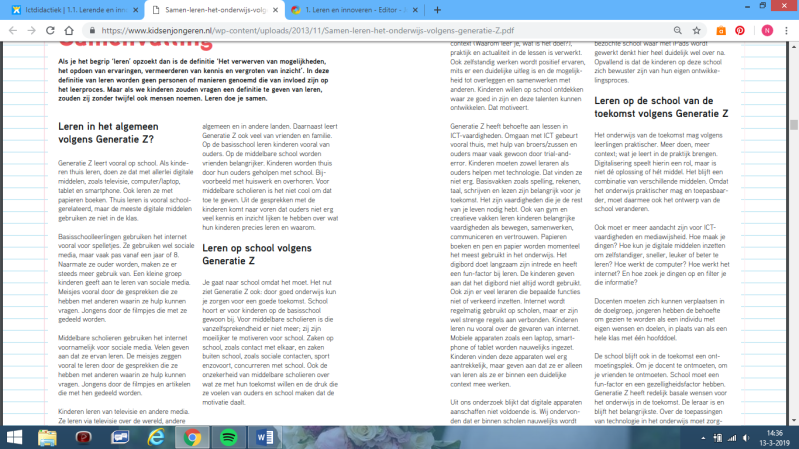This screenshot has width=799, height=449.
Task: Restore down the Chrome window
Action: 763,6
